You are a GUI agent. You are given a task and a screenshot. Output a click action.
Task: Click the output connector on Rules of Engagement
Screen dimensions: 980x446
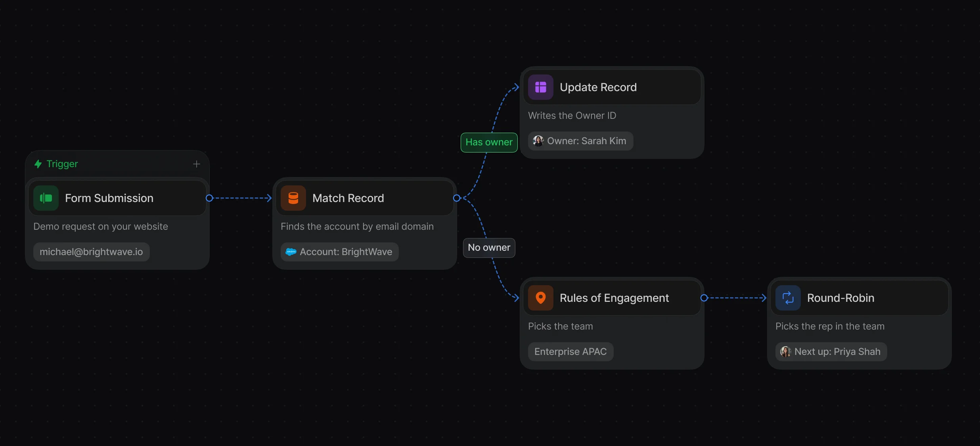(x=704, y=298)
